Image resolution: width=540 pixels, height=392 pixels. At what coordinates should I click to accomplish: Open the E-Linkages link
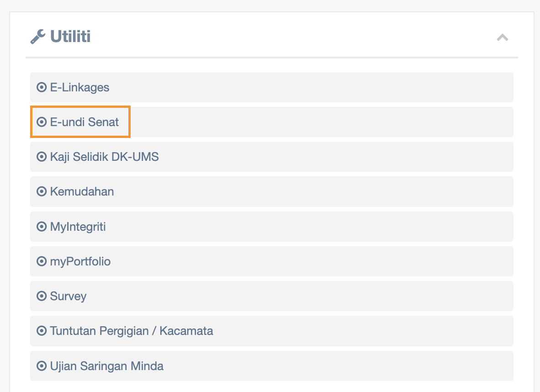80,87
